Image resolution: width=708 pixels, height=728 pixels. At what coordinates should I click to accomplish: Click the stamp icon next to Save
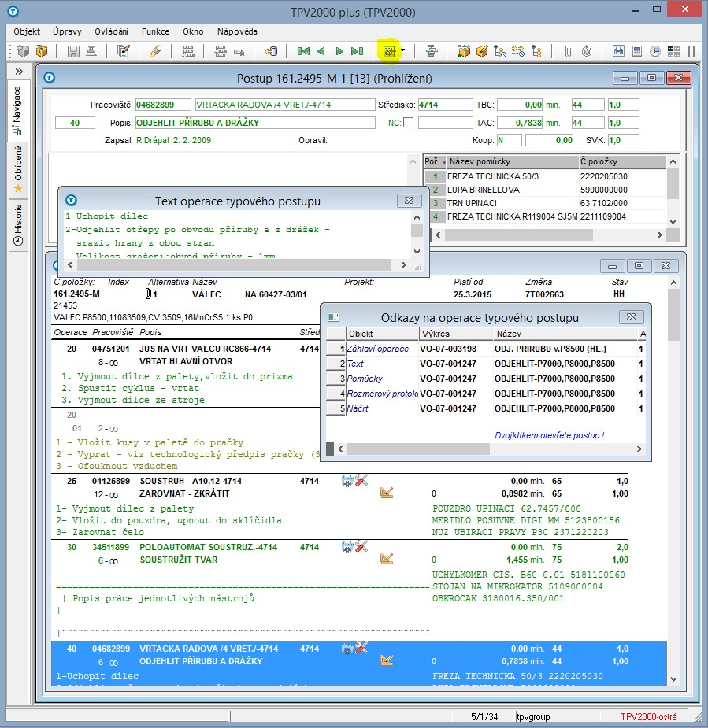pyautogui.click(x=91, y=51)
